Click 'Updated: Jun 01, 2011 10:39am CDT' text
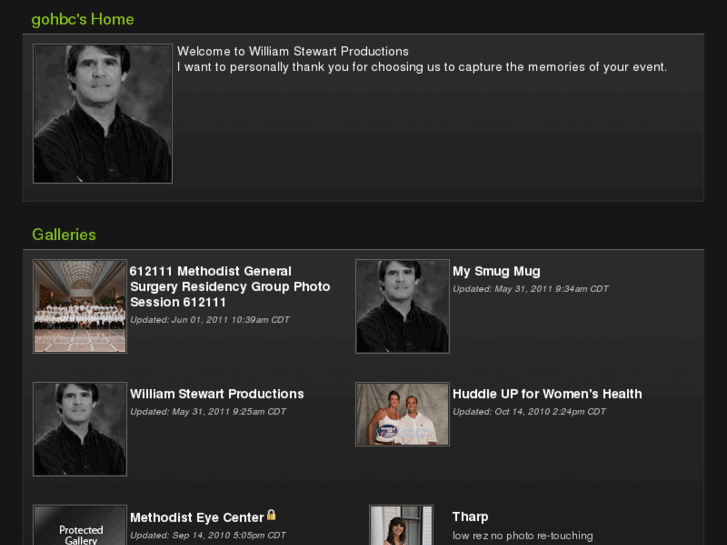Image resolution: width=727 pixels, height=545 pixels. tap(210, 320)
